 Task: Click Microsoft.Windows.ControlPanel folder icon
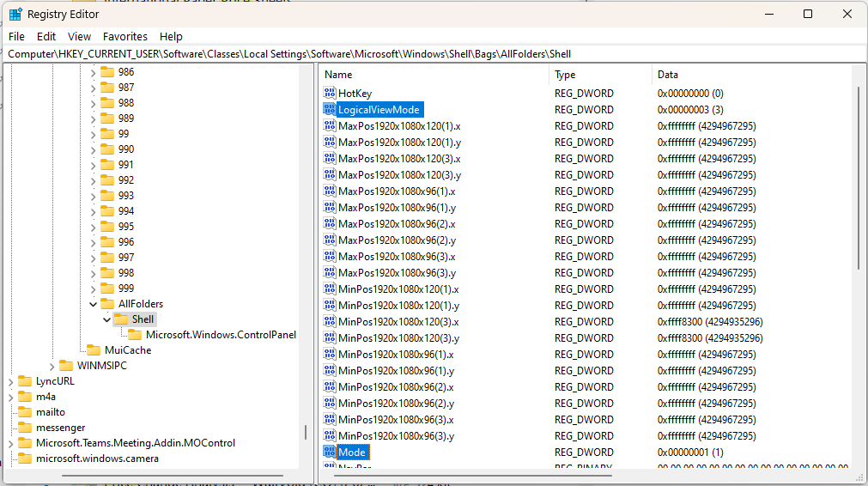[135, 335]
